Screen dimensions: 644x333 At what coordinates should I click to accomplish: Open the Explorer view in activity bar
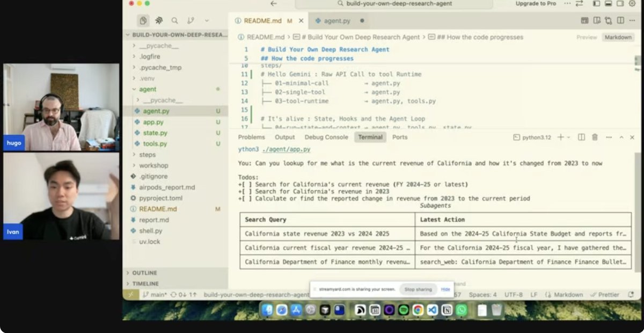143,20
